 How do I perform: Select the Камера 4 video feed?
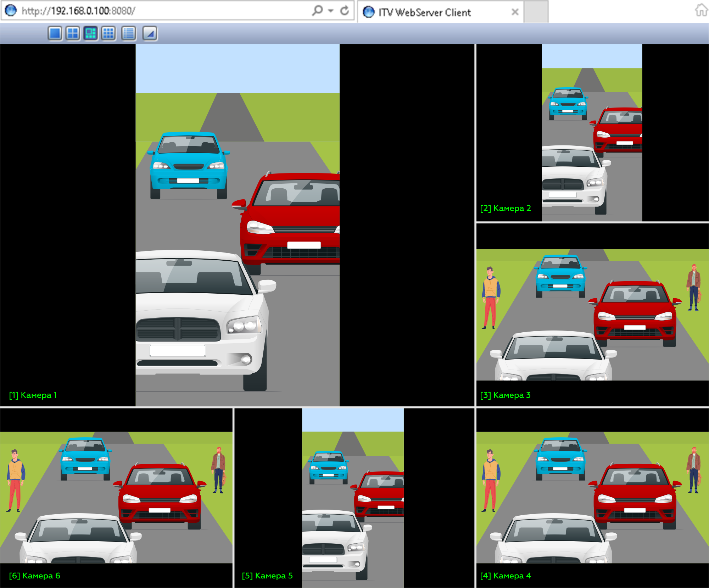coord(592,498)
